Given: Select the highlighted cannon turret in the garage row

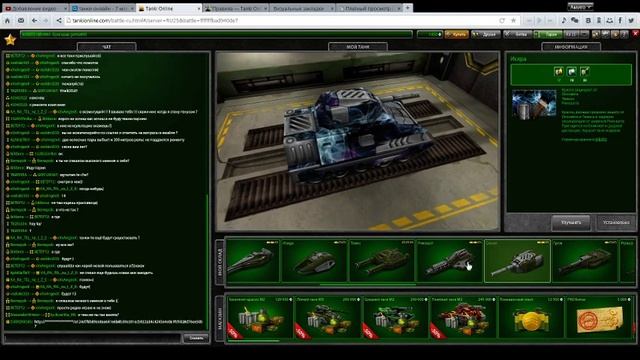Looking at the screenshot, I should tap(517, 261).
